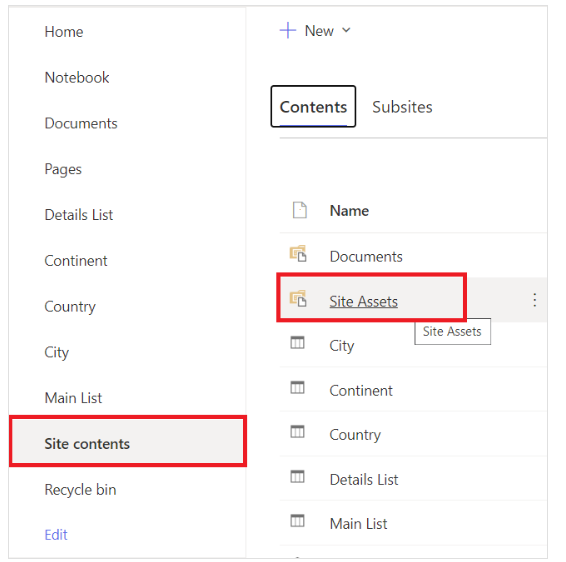This screenshot has height=562, width=566.
Task: Click the Details List list icon
Action: (x=297, y=477)
